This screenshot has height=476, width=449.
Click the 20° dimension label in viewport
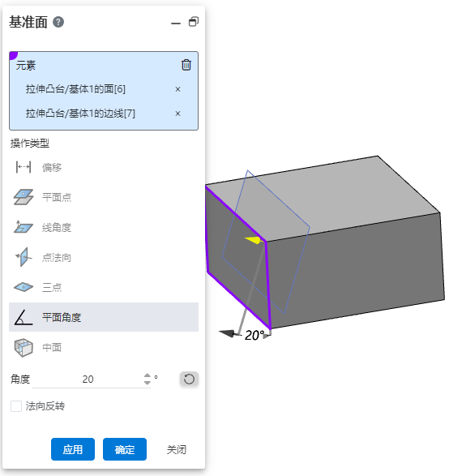coord(254,336)
